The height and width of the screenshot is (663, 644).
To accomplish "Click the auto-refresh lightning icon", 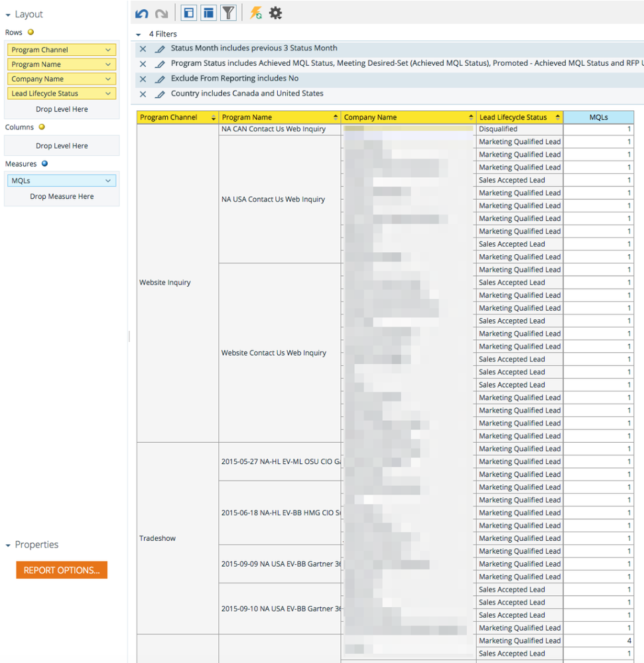I will click(x=255, y=13).
